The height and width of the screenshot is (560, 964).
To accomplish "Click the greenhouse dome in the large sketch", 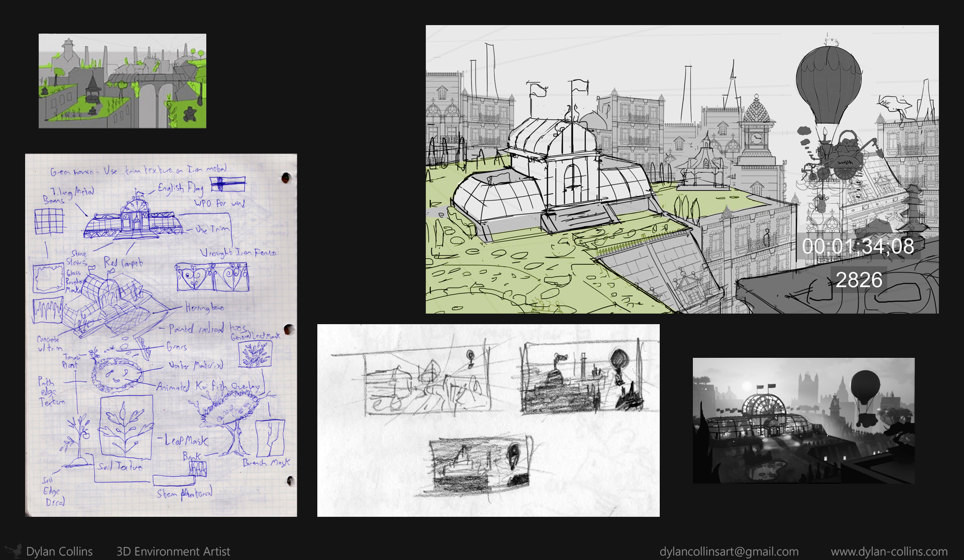I will coord(552,135).
